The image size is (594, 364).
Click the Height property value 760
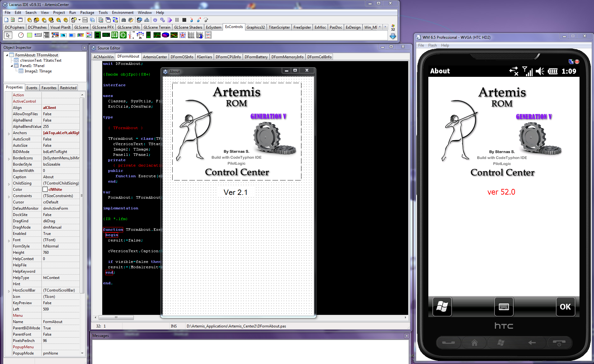point(61,253)
